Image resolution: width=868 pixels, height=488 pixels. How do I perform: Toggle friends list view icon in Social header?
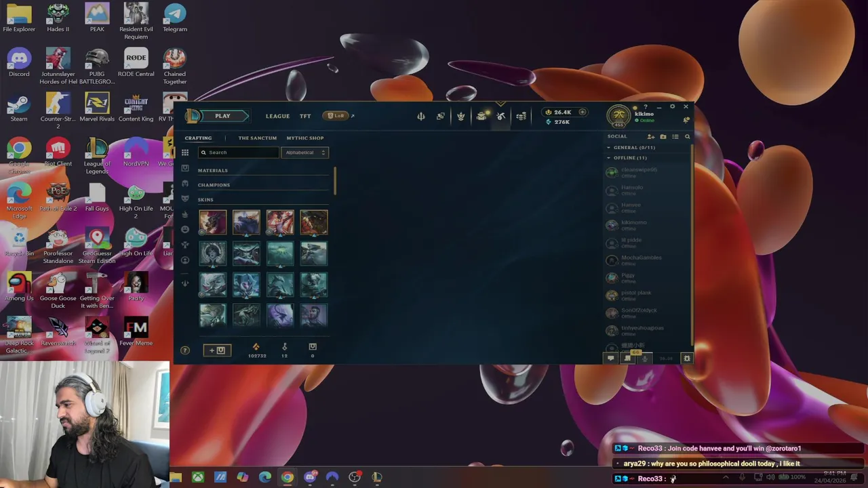(675, 137)
